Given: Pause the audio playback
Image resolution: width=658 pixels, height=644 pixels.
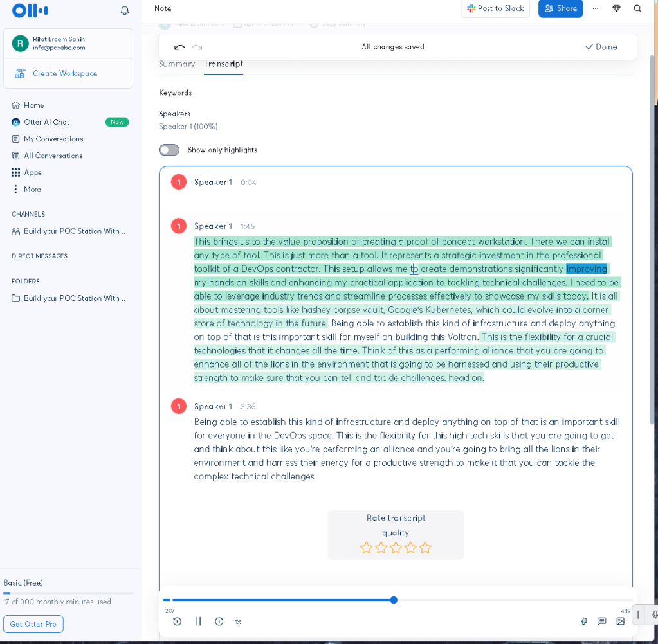Looking at the screenshot, I should tap(198, 622).
